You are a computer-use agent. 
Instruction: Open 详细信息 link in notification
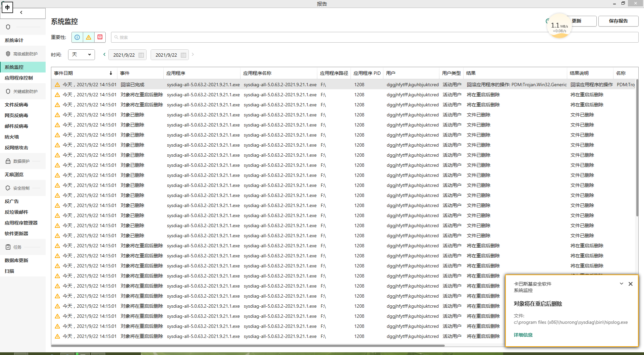pos(523,335)
